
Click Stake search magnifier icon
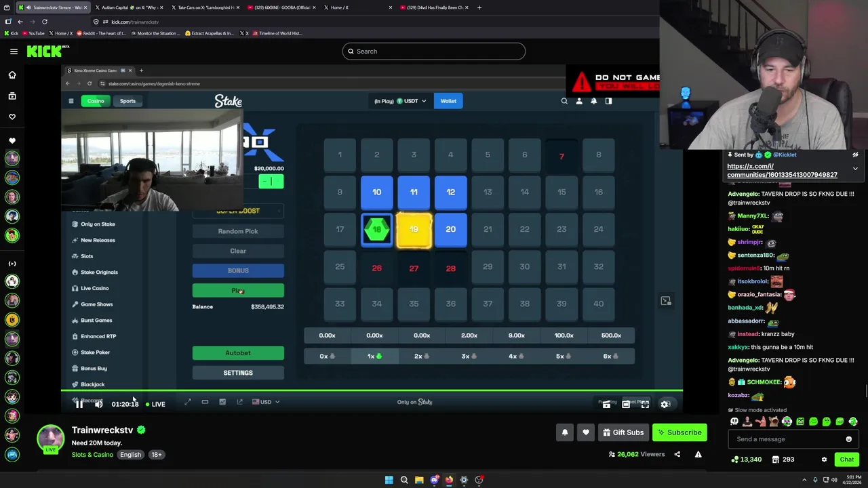(x=564, y=101)
